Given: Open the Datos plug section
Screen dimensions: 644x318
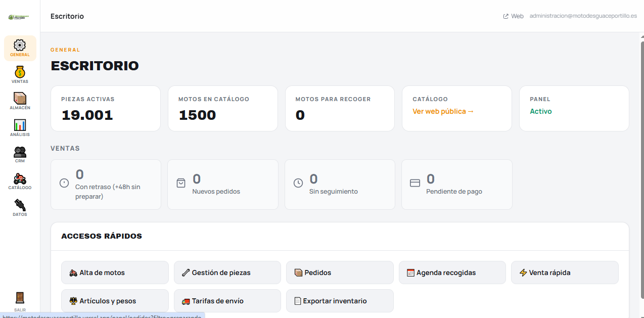Looking at the screenshot, I should [x=20, y=208].
